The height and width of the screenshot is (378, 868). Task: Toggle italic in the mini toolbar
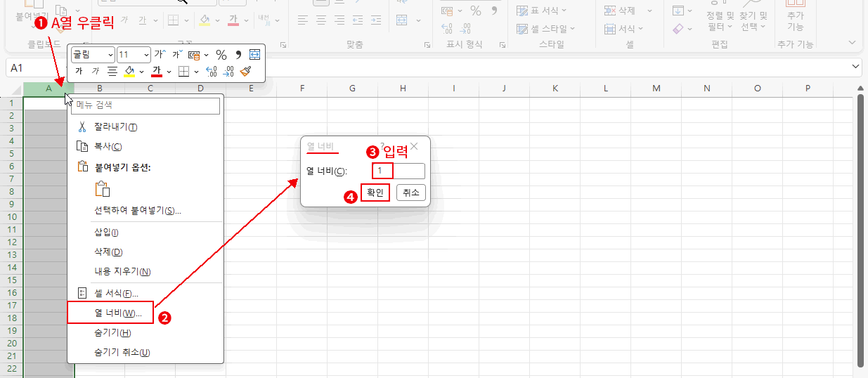tap(95, 71)
